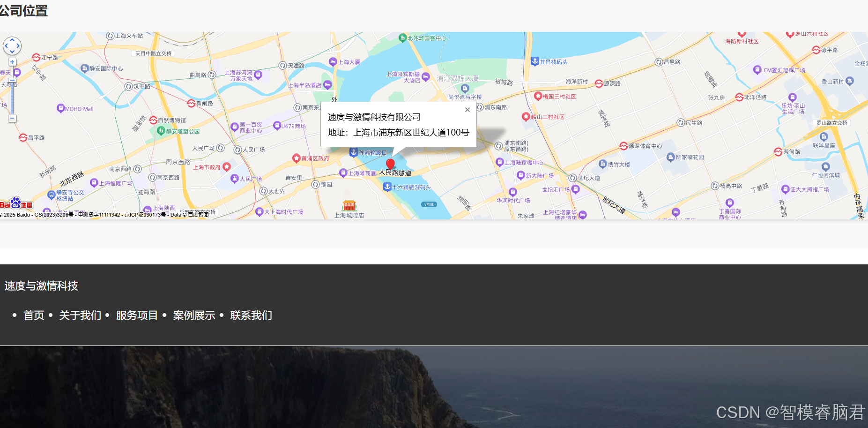
Task: Select the 十六铺旅游码头 anchor icon
Action: click(x=387, y=187)
